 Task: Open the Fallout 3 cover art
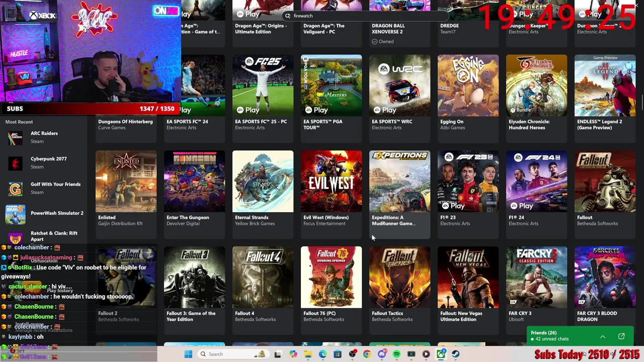point(194,277)
